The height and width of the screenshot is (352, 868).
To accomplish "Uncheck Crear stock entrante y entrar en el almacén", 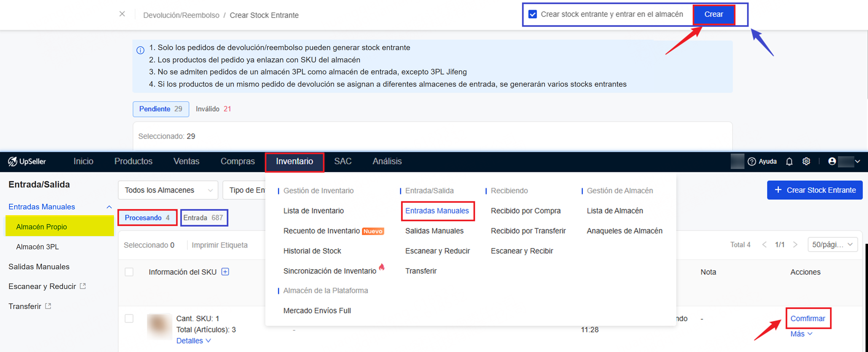I will [532, 14].
